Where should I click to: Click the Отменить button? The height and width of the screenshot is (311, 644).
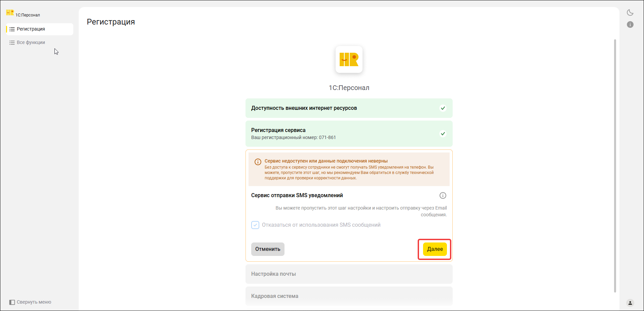pos(268,249)
